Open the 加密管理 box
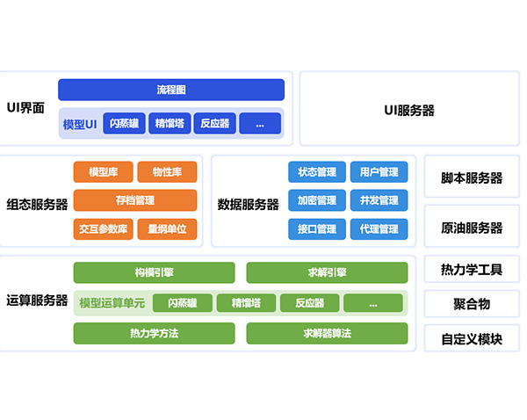This screenshot has width=527, height=420. [317, 200]
